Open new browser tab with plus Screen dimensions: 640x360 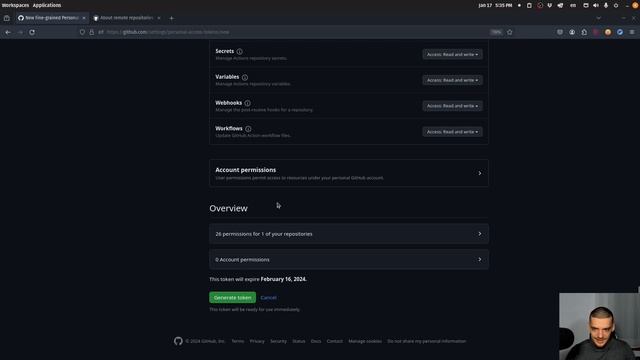pos(171,18)
